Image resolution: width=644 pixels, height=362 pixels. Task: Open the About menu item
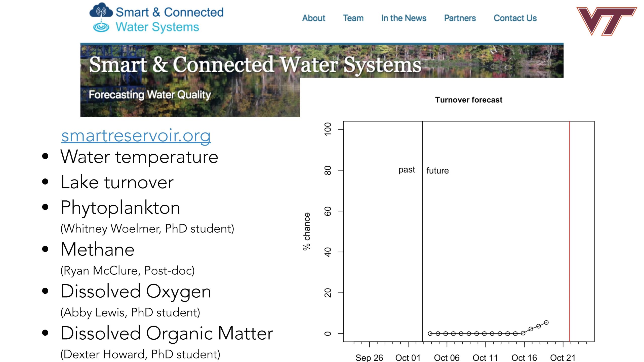(314, 18)
